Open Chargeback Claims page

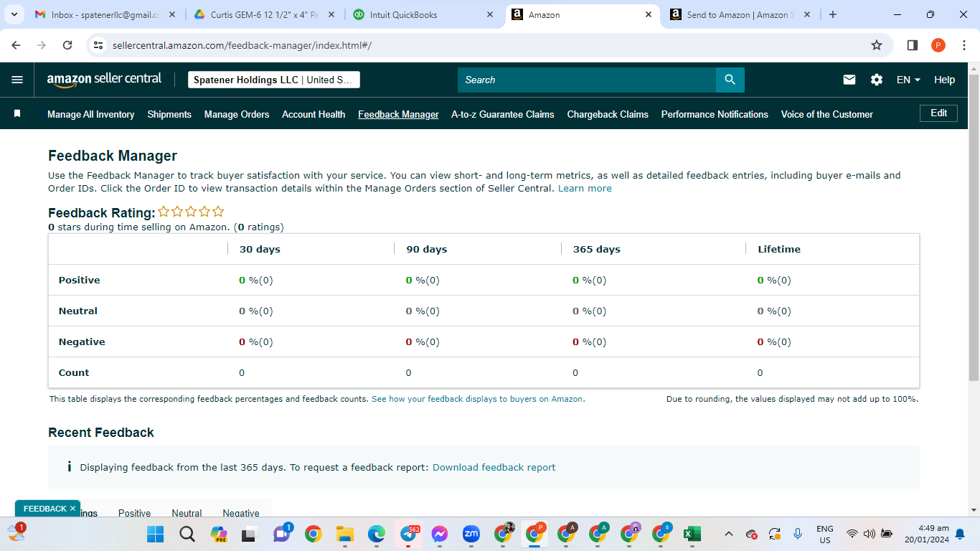click(608, 114)
